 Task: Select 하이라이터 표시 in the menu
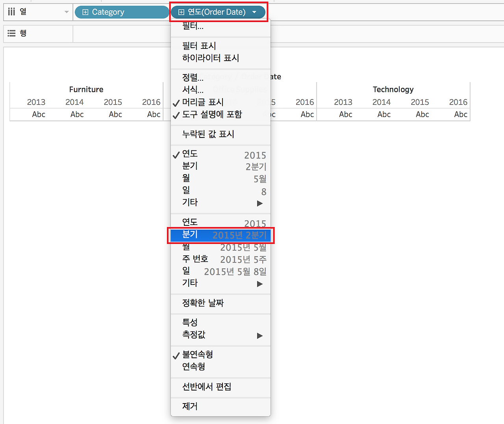(x=220, y=58)
